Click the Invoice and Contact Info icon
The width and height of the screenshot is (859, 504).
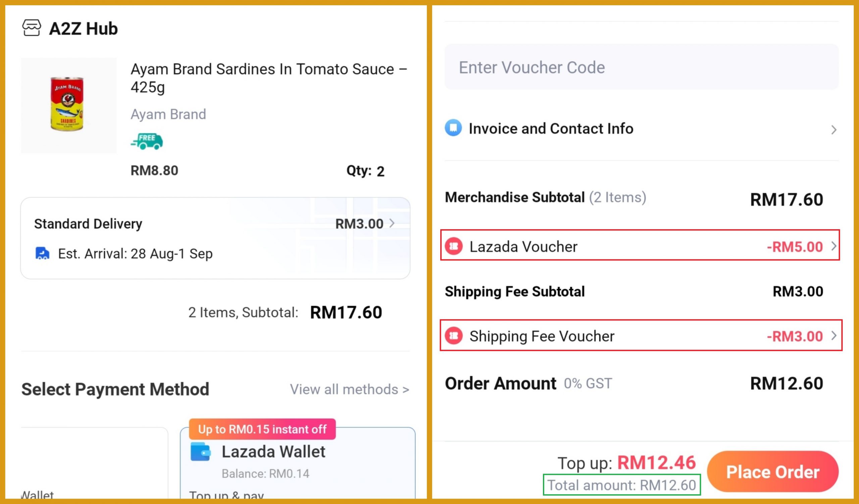point(453,128)
